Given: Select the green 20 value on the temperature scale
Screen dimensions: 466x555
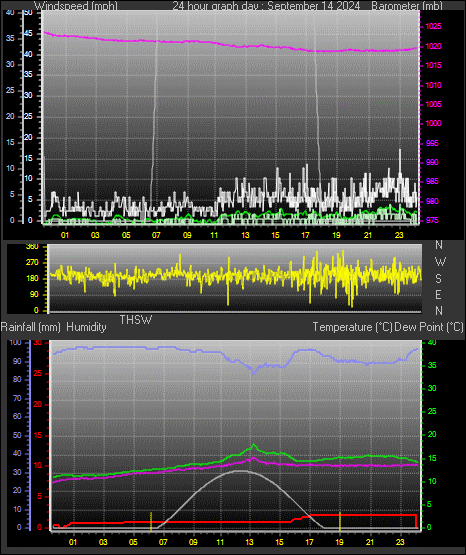Looking at the screenshot, I should (432, 435).
